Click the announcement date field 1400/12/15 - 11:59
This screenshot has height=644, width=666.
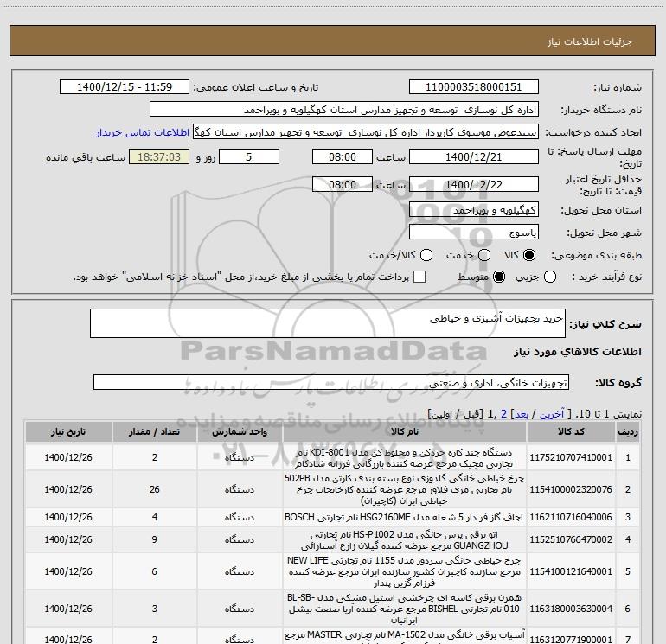[125, 87]
